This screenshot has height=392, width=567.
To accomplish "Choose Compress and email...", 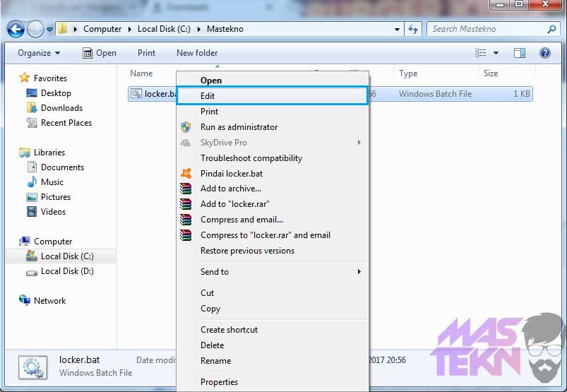I will (x=273, y=220).
